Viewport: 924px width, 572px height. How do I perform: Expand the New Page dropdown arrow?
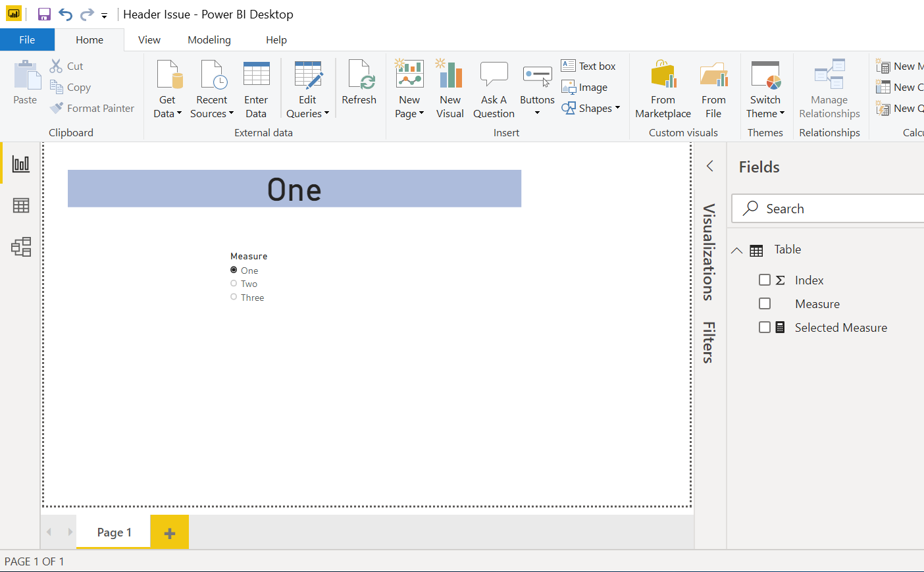(x=421, y=113)
